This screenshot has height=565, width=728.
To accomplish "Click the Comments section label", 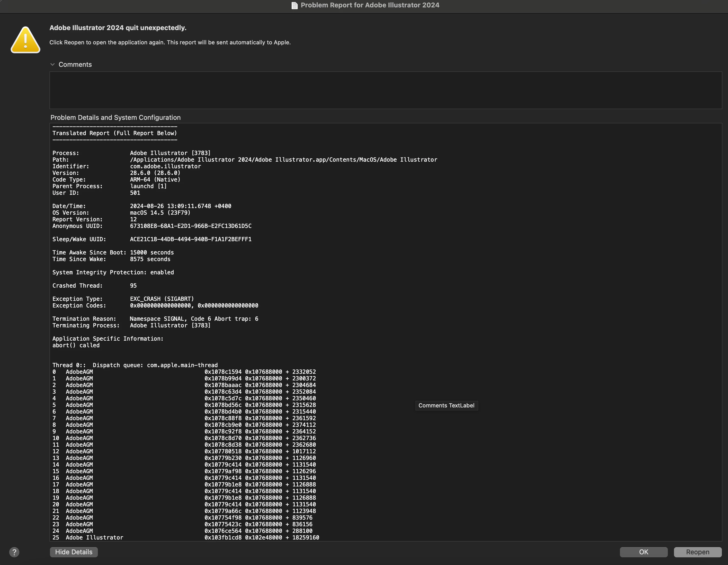I will (x=75, y=64).
